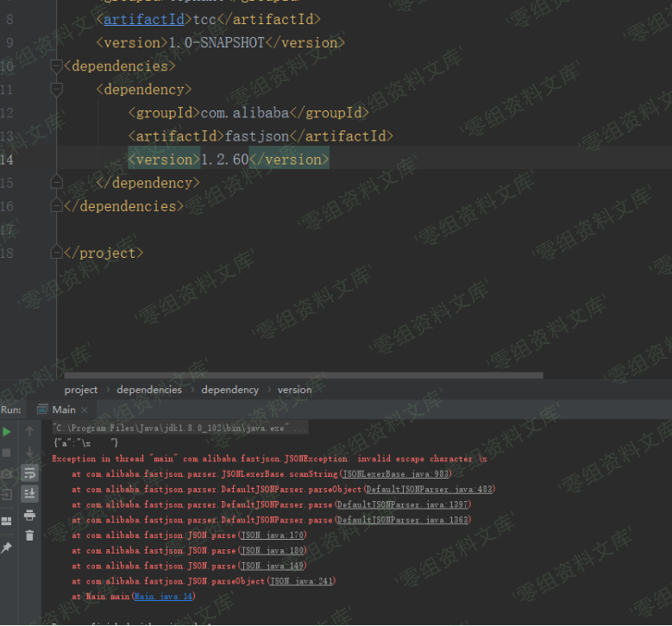Click fold marker at closing project tag

click(57, 253)
